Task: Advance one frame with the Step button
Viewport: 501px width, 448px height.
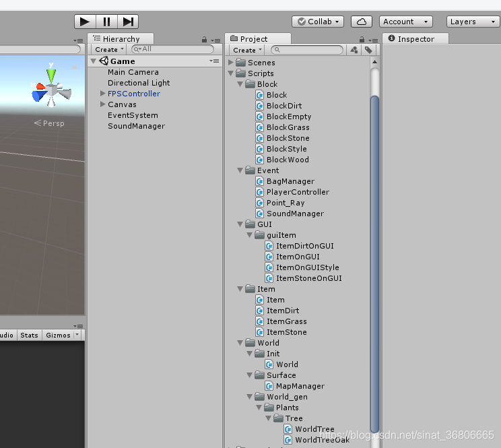Action: click(x=128, y=22)
